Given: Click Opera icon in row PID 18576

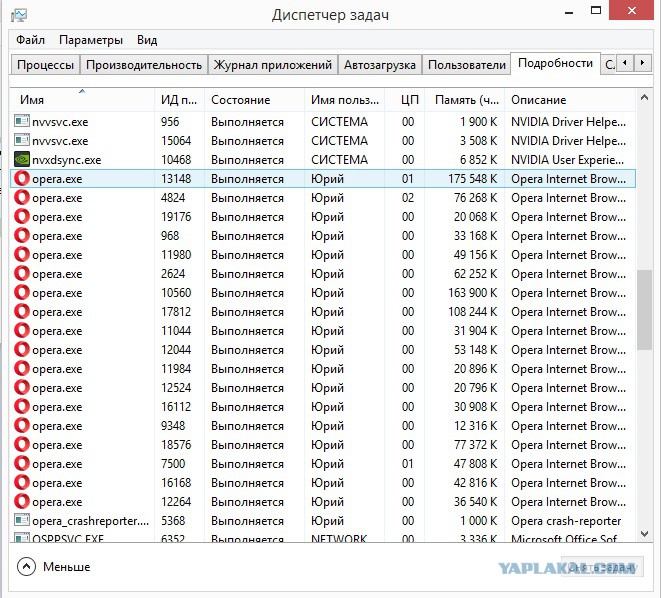Looking at the screenshot, I should coord(22,444).
